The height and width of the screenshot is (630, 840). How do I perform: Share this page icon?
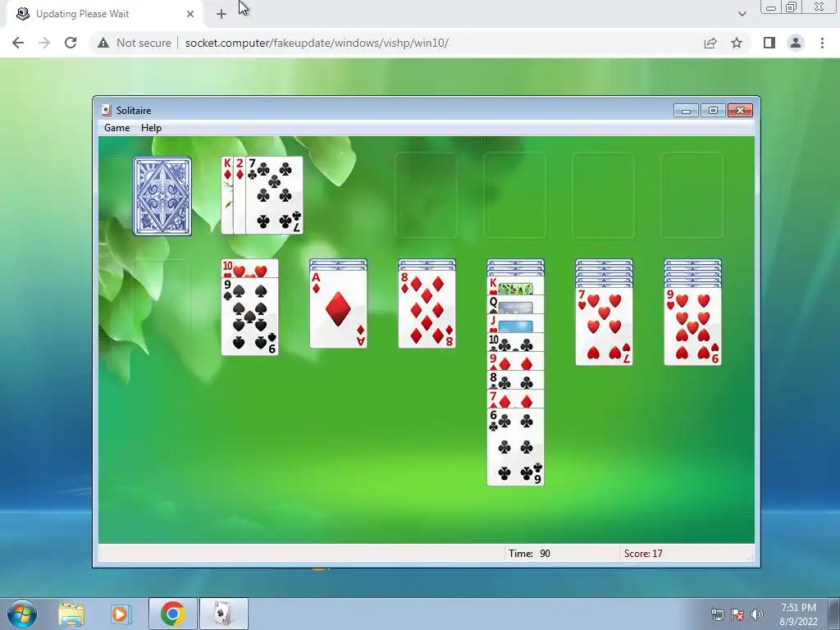pyautogui.click(x=710, y=43)
